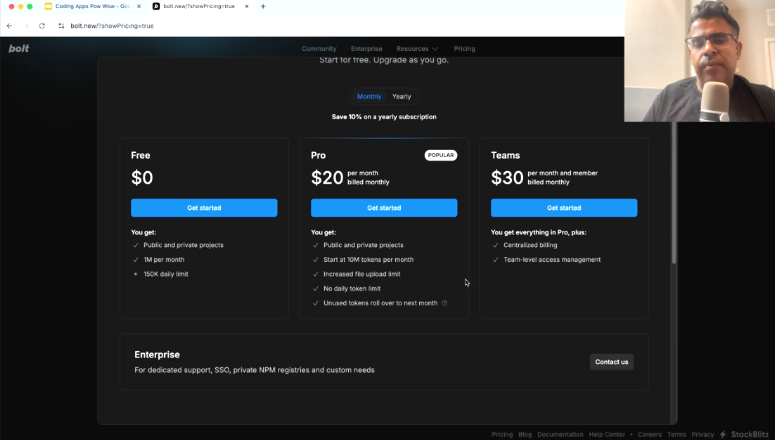Open Enterprise in top navigation
The width and height of the screenshot is (775, 440).
(366, 49)
